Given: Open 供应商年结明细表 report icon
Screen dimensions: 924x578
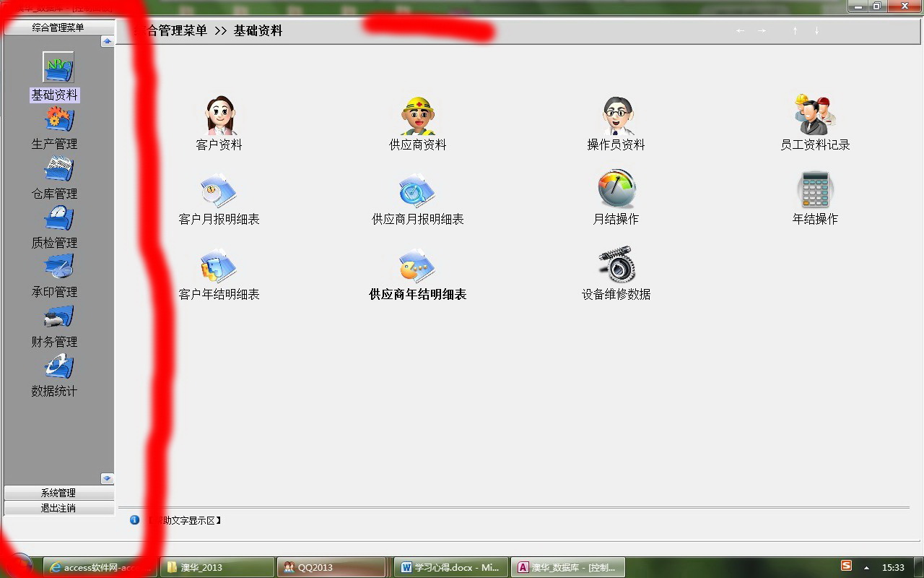Looking at the screenshot, I should tap(417, 267).
